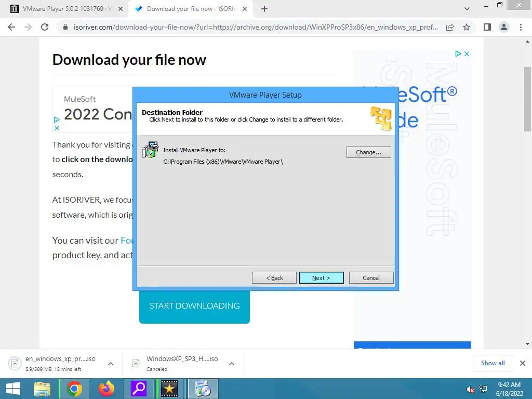Unmute the volume tray icon
Image resolution: width=532 pixels, height=399 pixels.
470,389
